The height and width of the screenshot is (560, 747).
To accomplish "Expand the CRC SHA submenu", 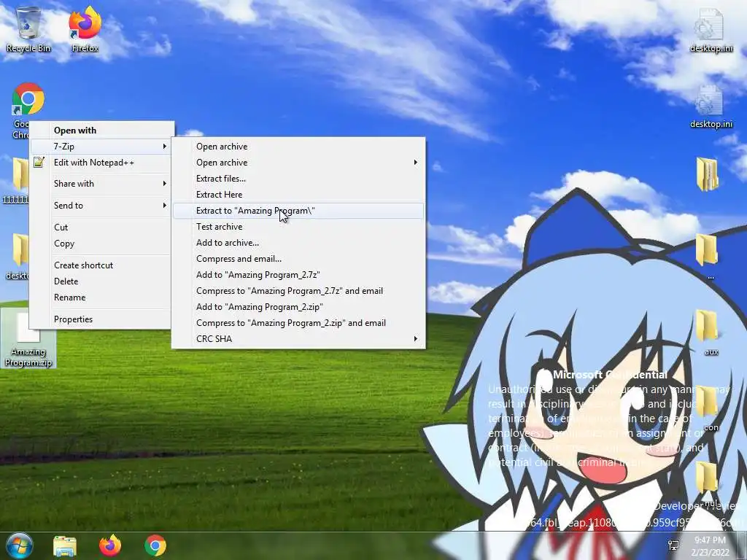I will pos(298,339).
